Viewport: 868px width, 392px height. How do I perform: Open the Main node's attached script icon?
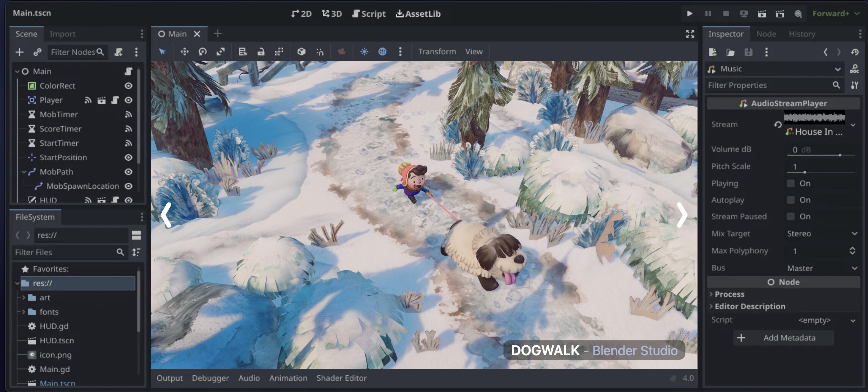(x=128, y=71)
